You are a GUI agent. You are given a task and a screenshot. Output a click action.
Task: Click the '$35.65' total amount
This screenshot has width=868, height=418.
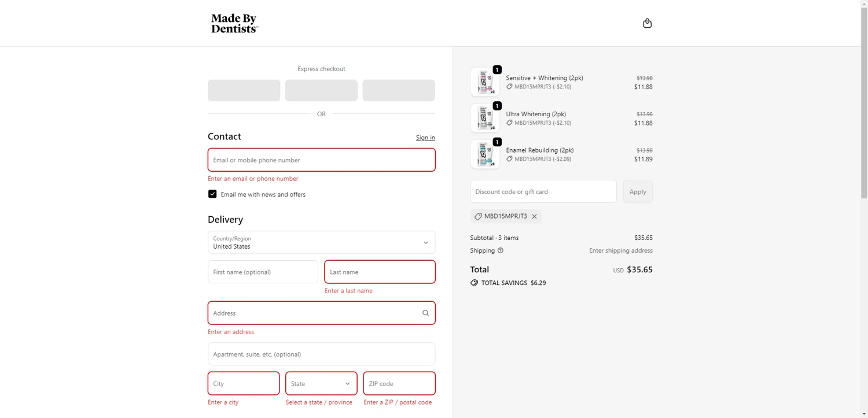[x=639, y=269]
